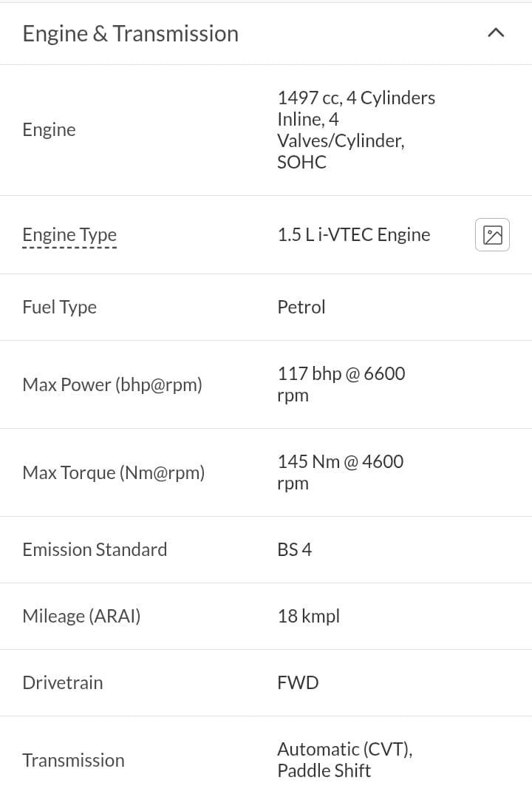Click the BS 4 emission value
Viewport: 532px width, 797px height.
294,549
